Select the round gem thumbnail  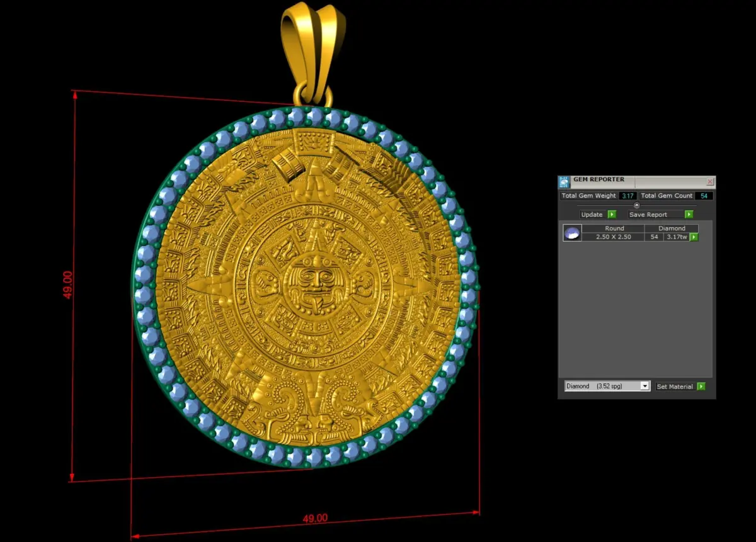[x=572, y=233]
